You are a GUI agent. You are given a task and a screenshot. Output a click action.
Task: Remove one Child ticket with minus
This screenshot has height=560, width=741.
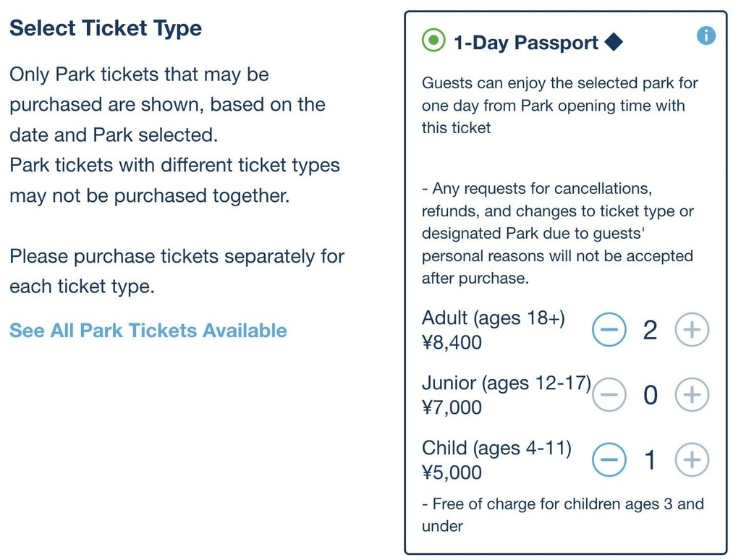pyautogui.click(x=609, y=459)
